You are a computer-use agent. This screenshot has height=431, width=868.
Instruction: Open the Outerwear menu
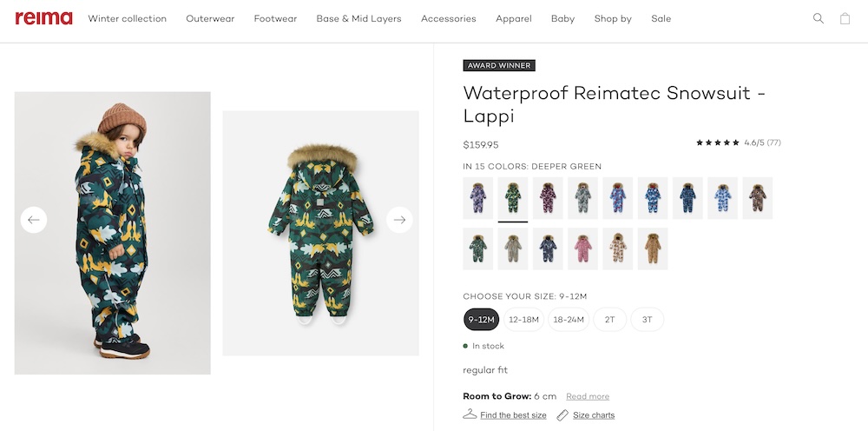[210, 18]
